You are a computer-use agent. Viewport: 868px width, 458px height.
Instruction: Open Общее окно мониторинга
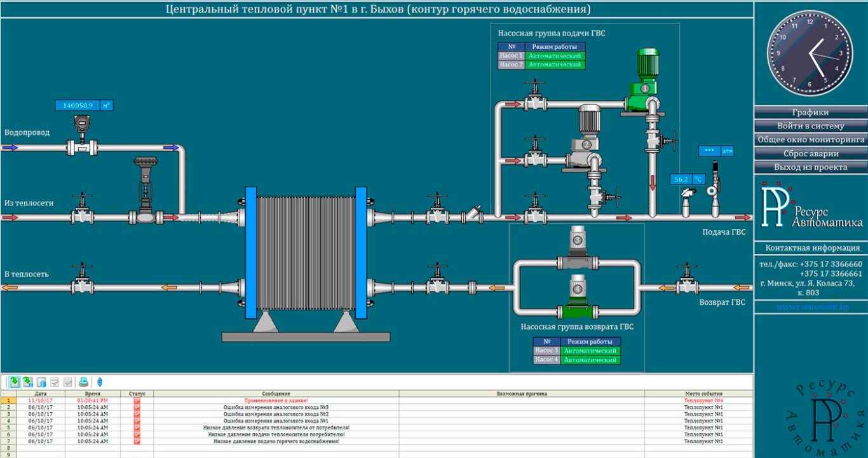click(x=810, y=139)
